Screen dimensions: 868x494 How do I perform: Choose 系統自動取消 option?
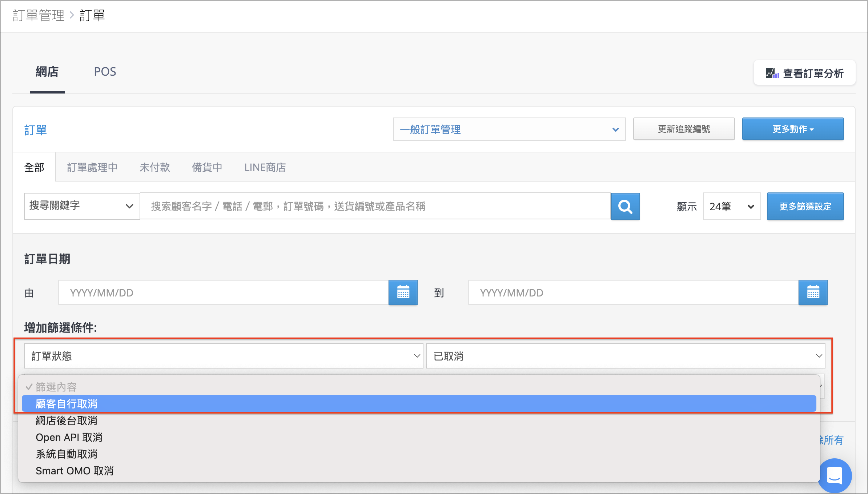[419, 454]
